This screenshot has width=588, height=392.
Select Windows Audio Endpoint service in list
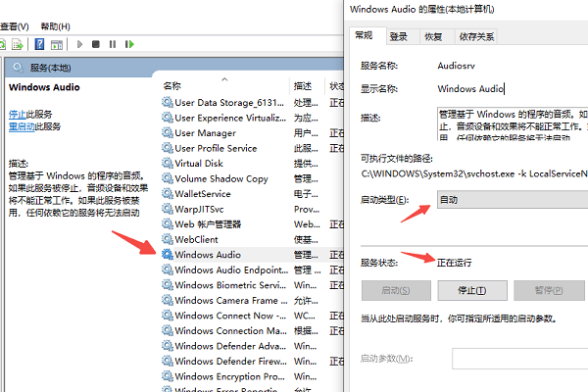(x=229, y=269)
